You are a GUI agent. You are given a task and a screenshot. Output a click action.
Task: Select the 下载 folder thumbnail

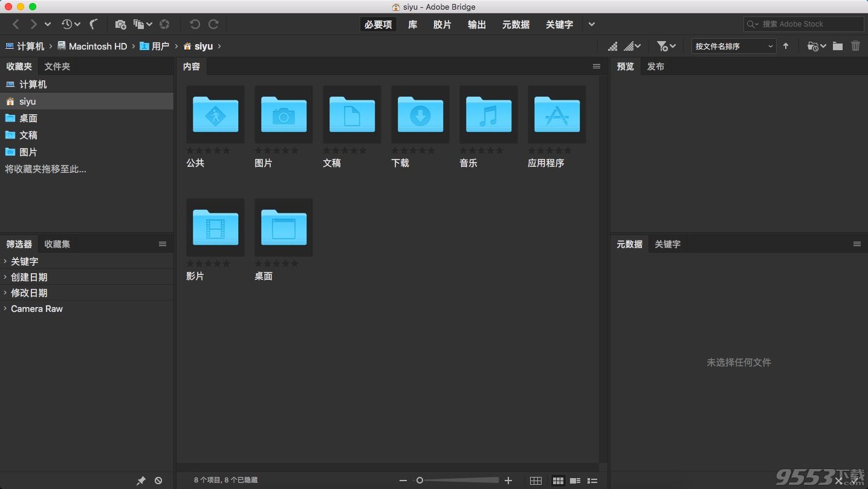421,114
